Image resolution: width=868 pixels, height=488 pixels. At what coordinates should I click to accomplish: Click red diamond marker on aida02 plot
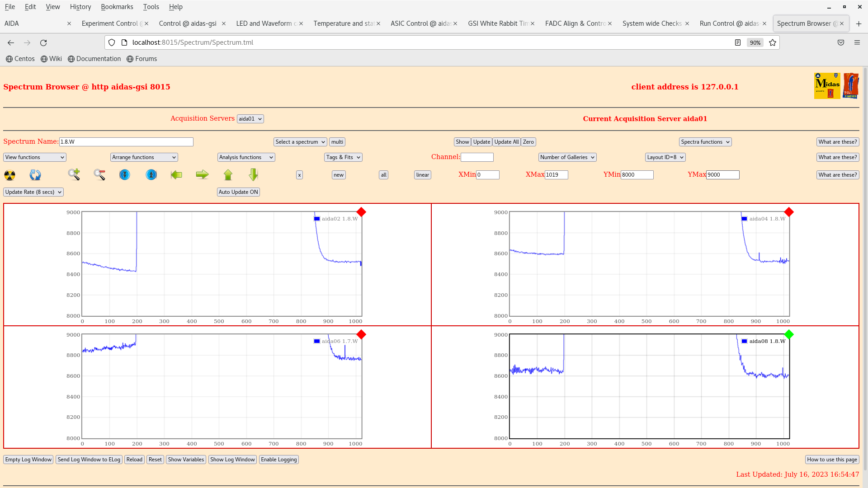point(361,212)
